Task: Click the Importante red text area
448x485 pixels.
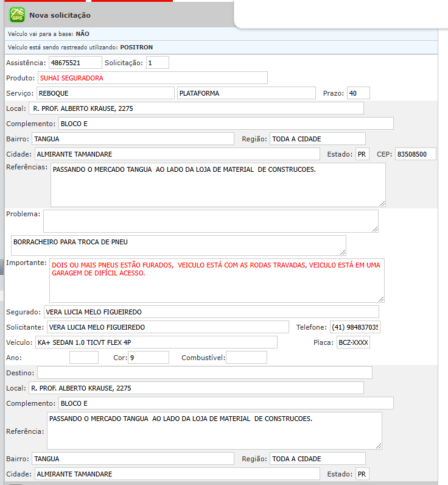Action: click(x=216, y=280)
